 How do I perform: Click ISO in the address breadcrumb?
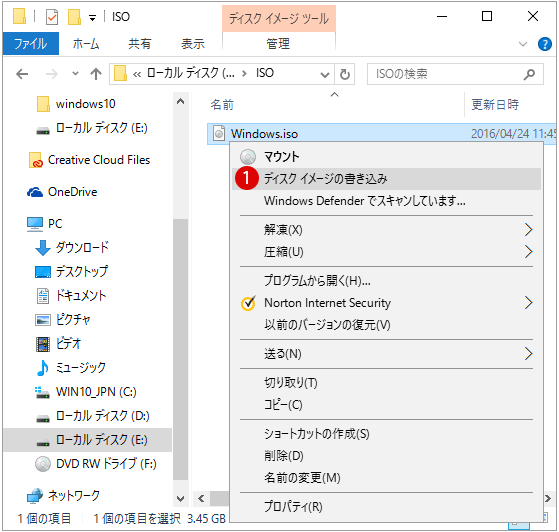pos(265,73)
